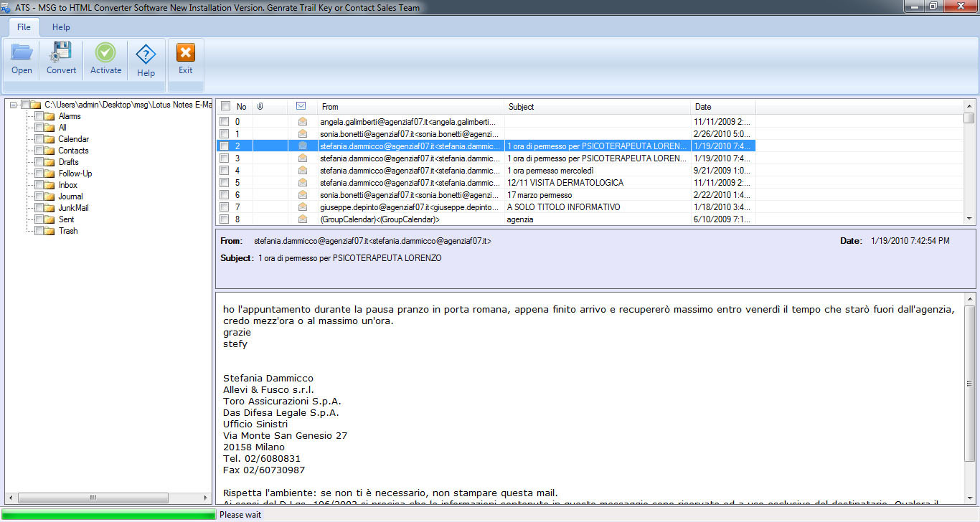Viewport: 980px width, 522px height.
Task: Check the checkbox for email row 5
Action: pos(225,183)
